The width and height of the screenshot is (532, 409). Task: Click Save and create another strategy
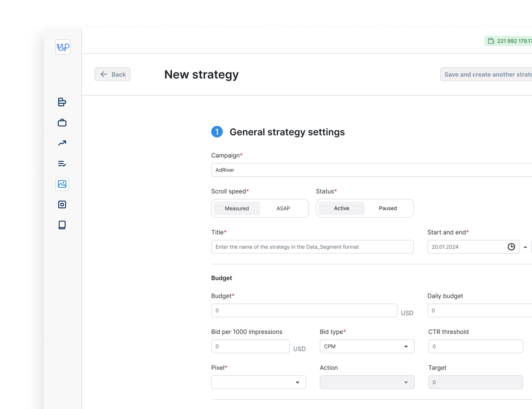tap(487, 74)
